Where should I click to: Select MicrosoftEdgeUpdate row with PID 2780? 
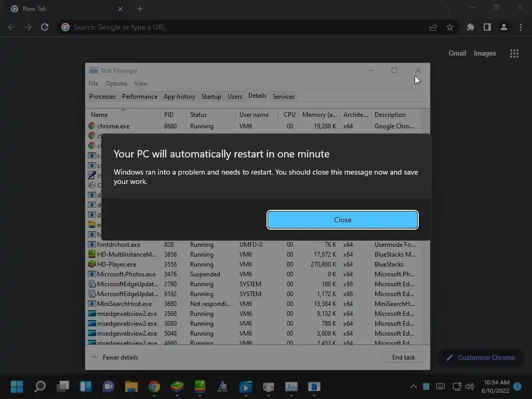(254, 284)
